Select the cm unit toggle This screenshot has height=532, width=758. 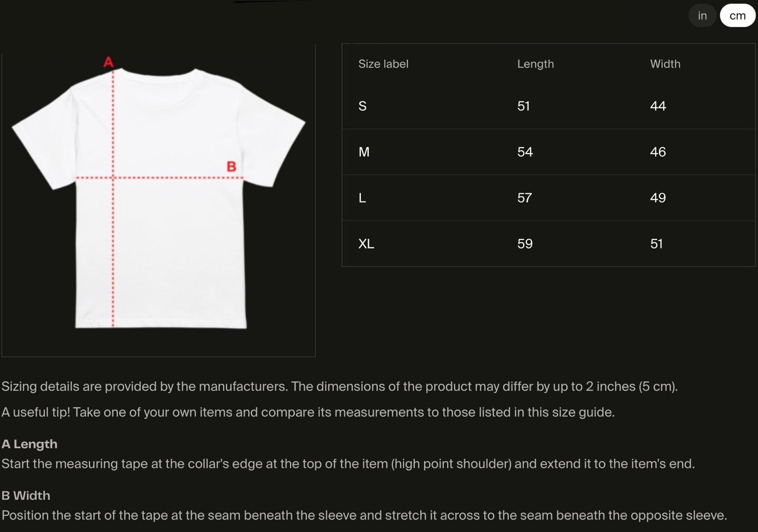(737, 16)
